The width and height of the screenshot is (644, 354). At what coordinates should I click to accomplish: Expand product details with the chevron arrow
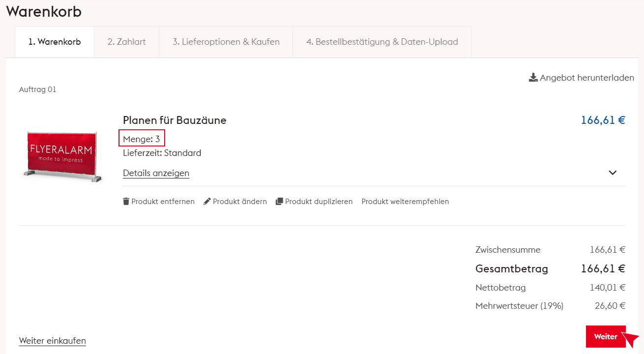tap(613, 173)
